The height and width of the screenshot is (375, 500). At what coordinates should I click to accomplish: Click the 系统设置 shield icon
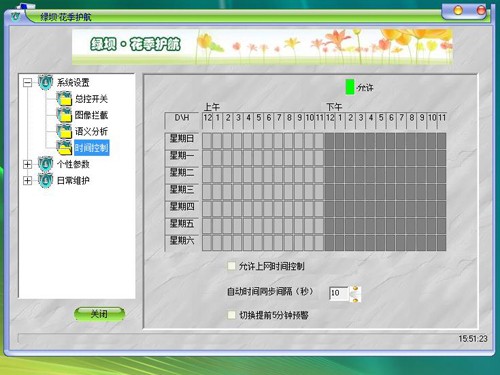[46, 82]
